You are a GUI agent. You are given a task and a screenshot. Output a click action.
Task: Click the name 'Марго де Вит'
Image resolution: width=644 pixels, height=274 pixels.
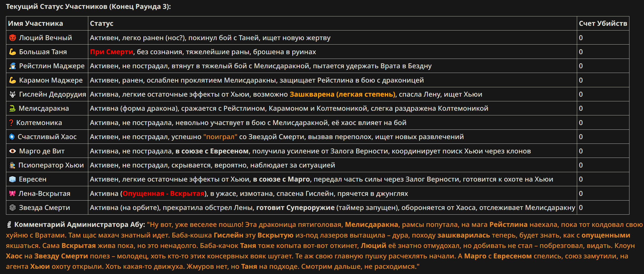click(42, 151)
